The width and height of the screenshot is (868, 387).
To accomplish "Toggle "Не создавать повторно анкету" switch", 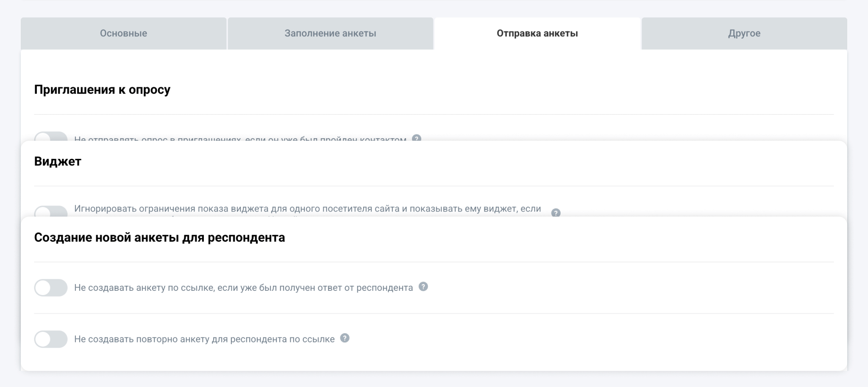I will tap(51, 339).
